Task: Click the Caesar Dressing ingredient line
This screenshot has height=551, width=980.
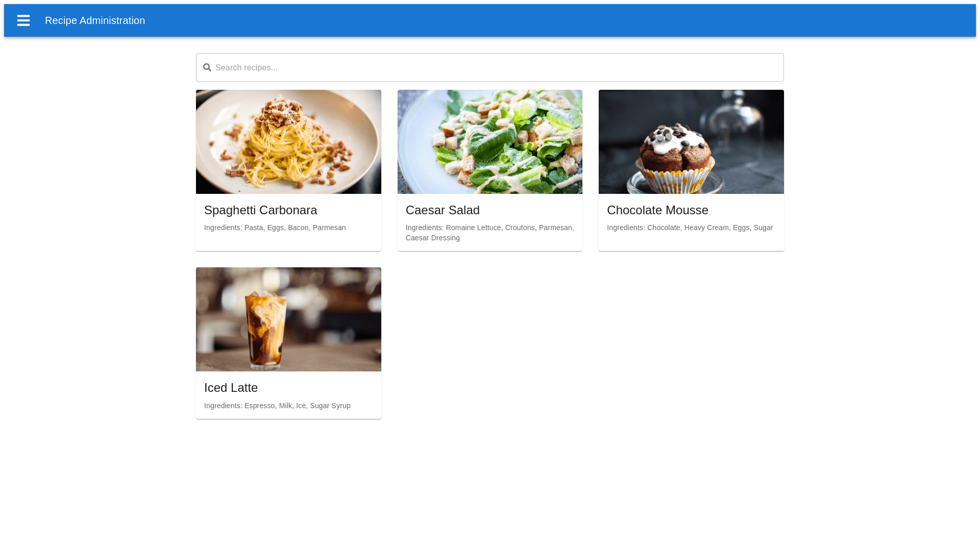Action: [432, 238]
